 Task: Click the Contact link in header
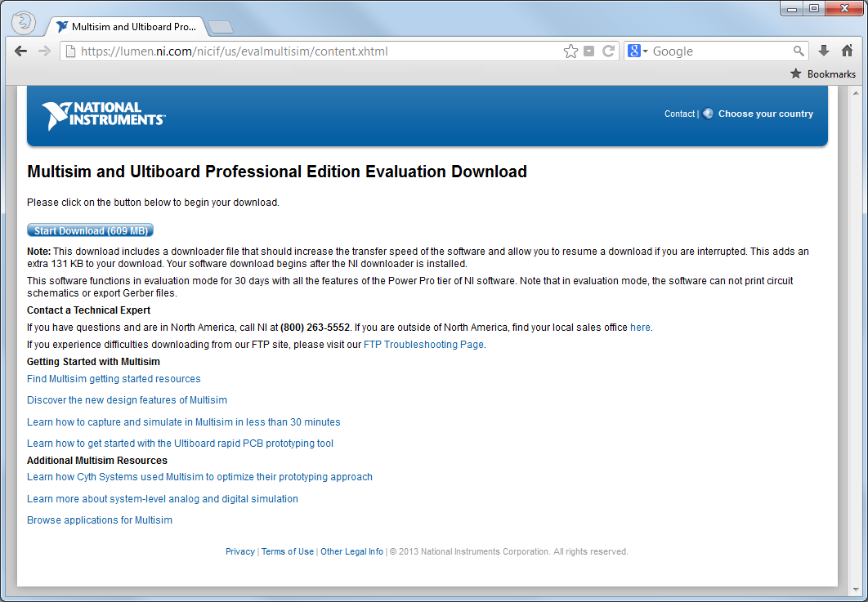point(679,114)
